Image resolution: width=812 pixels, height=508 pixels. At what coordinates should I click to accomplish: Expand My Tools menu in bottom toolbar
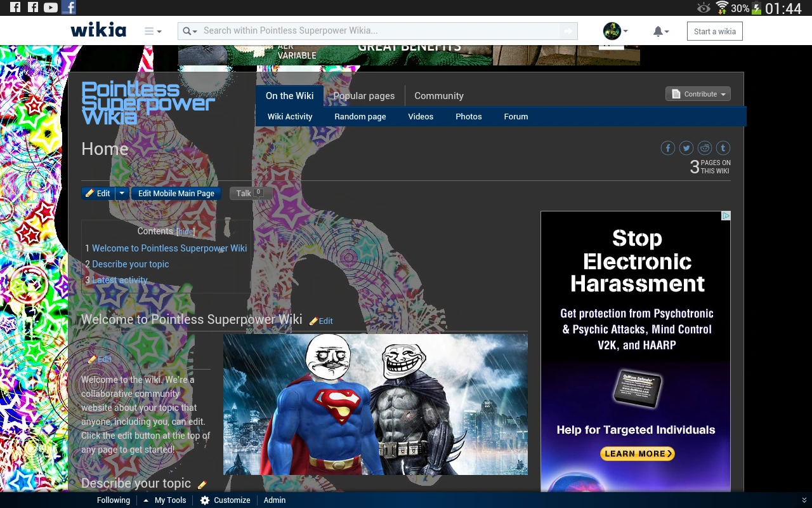tap(165, 500)
